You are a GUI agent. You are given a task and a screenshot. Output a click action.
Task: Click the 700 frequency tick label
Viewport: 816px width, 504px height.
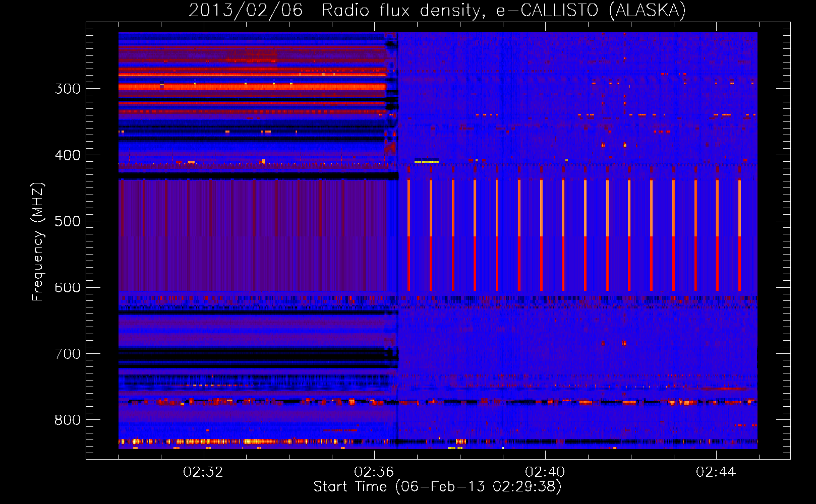[68, 354]
